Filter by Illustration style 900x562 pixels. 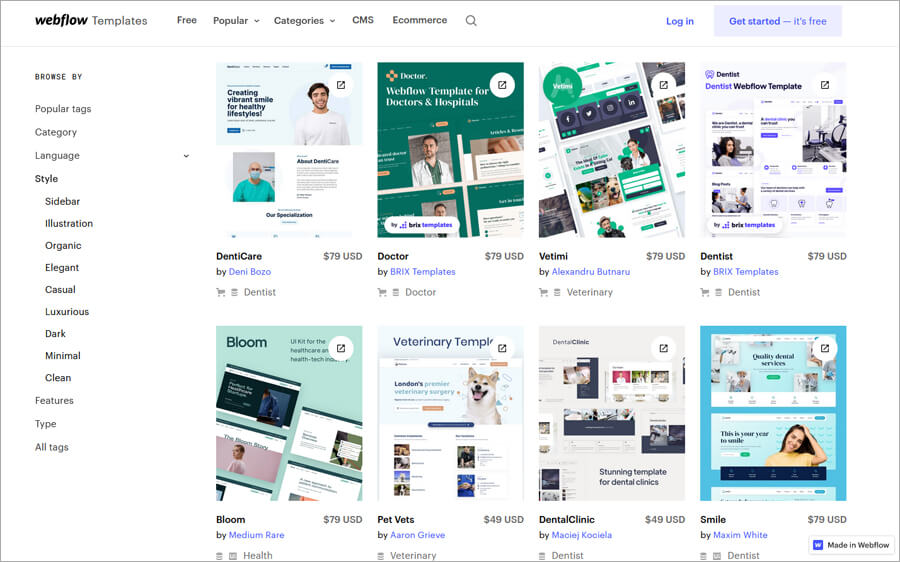[69, 223]
